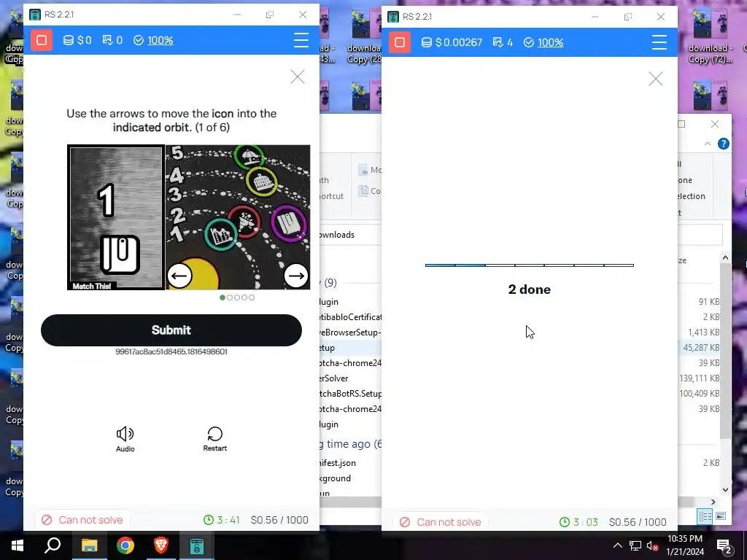Click the File Explorer vertical scrollbar down arrow
This screenshot has height=560, width=747.
(725, 489)
